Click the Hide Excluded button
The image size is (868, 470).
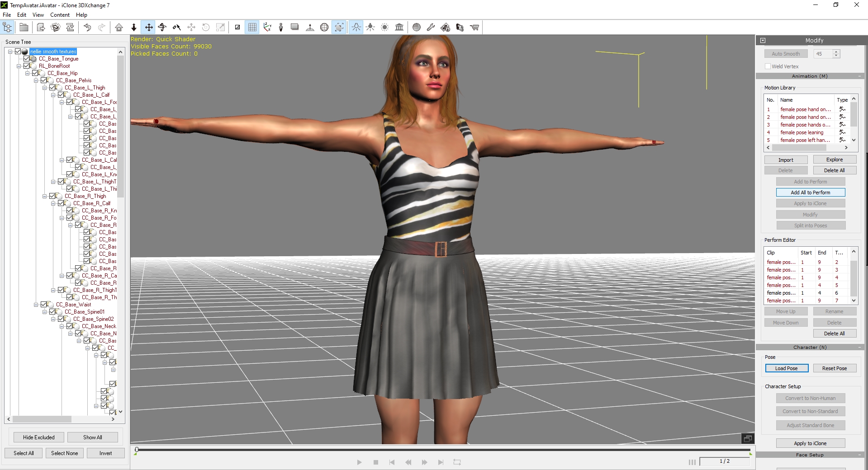coord(38,437)
